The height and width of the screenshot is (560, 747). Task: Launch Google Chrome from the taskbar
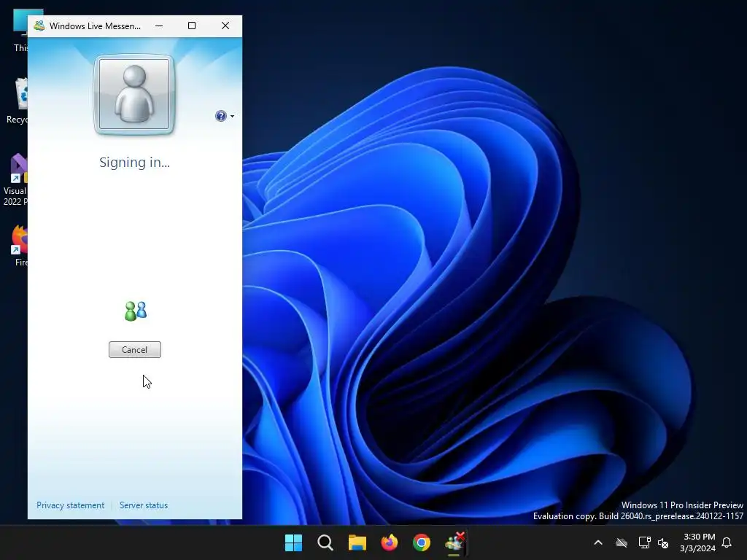click(x=421, y=542)
